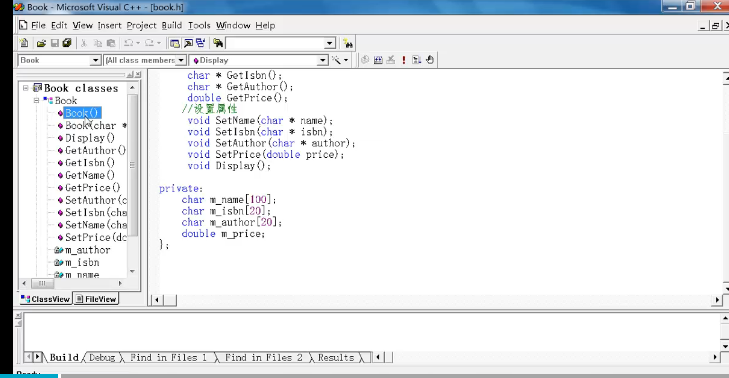Click the Find in Files icon

218,43
